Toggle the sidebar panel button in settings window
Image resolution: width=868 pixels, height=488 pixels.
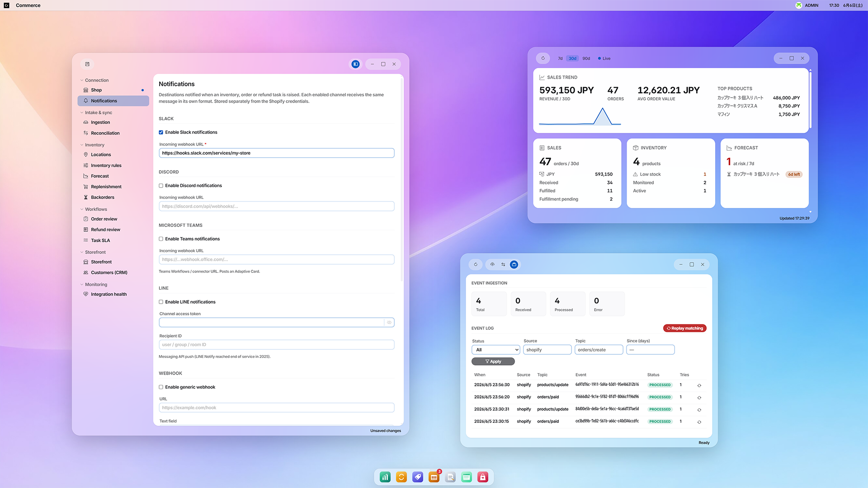click(x=356, y=64)
